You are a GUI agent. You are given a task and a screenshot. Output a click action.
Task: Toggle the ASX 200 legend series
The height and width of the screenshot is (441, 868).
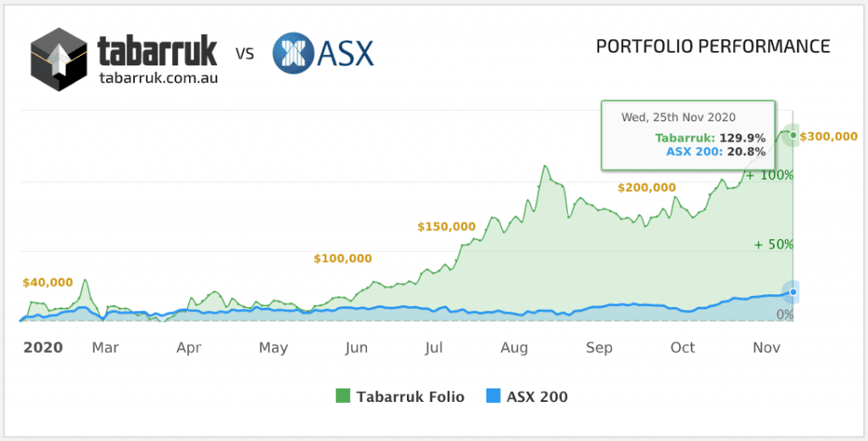tap(526, 396)
